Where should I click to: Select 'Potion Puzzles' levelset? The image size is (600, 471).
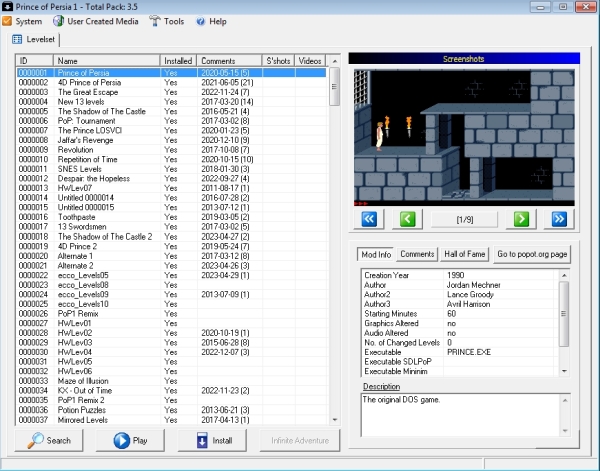pyautogui.click(x=171, y=410)
